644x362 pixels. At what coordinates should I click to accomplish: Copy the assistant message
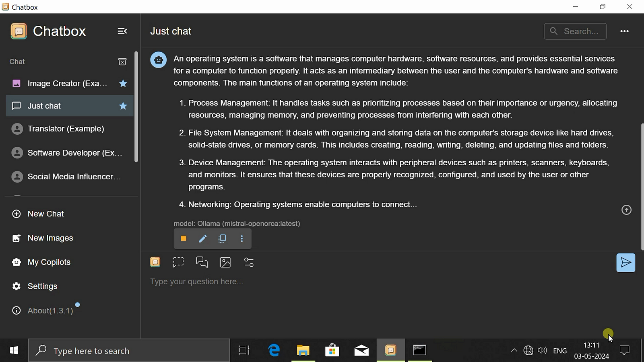tap(222, 239)
